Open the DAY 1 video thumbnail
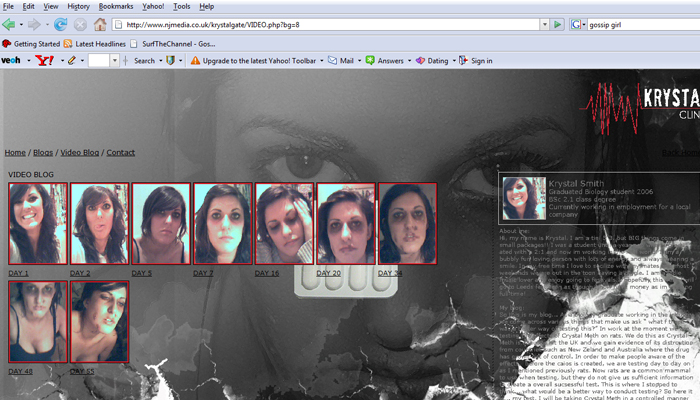Viewport: 700px width, 400px height. (38, 223)
